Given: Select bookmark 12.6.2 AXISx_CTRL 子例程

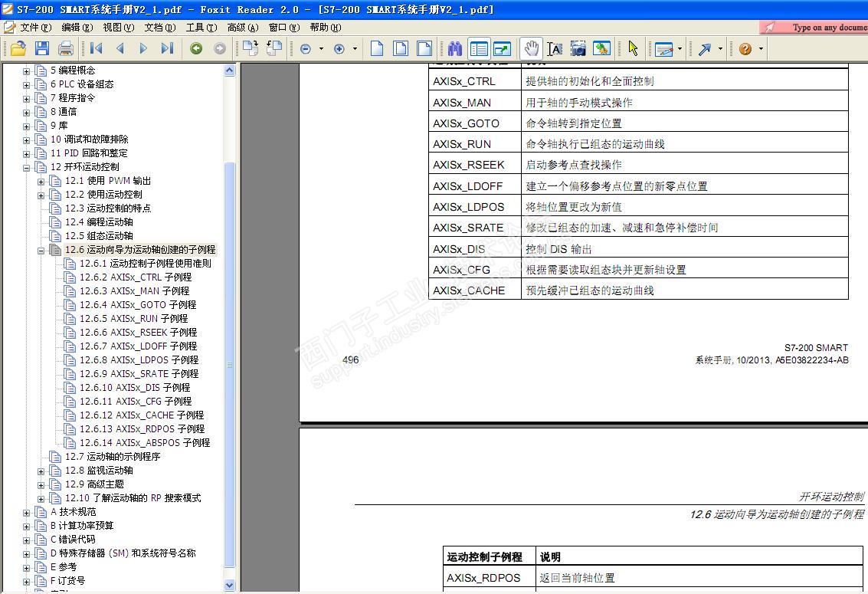Looking at the screenshot, I should (136, 277).
